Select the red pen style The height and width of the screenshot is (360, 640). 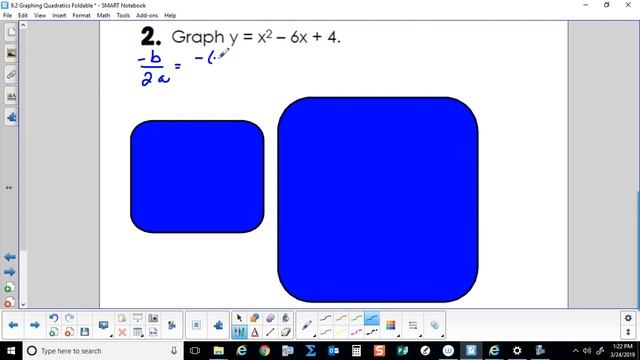point(341,318)
